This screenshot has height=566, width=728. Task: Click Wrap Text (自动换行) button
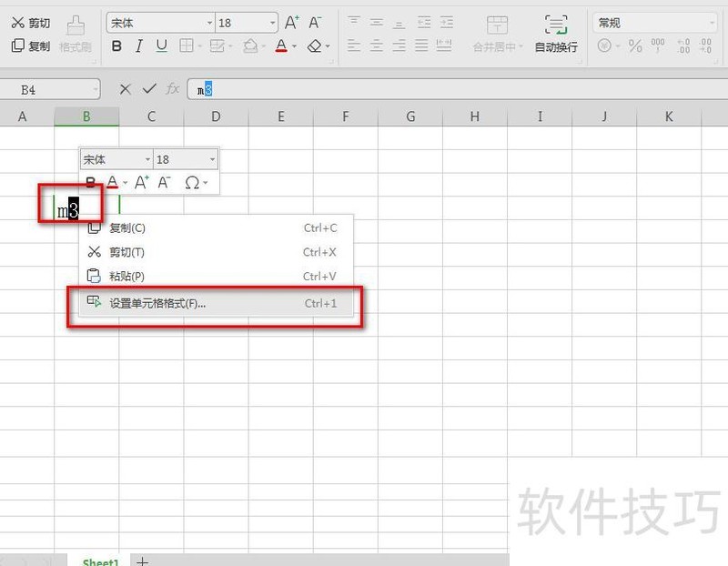coord(556,35)
